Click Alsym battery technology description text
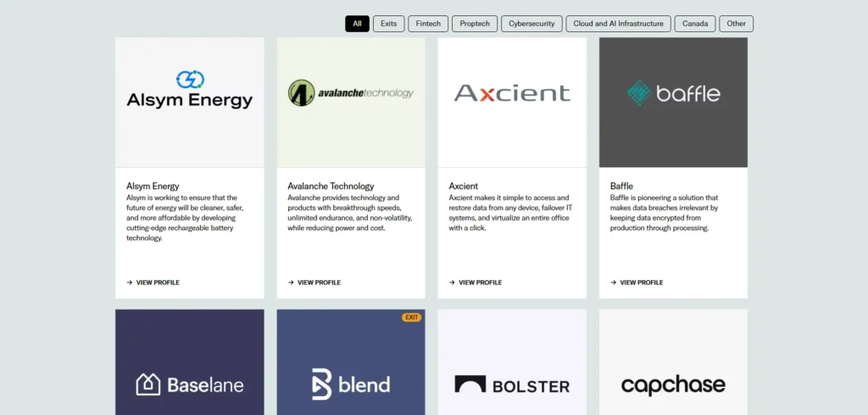This screenshot has height=415, width=868. tap(184, 218)
